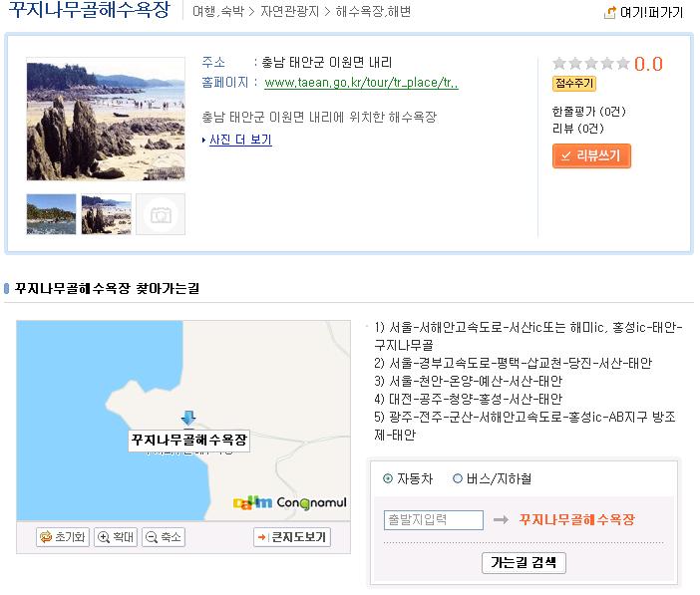700x595 pixels.
Task: Select the 버스/지하철 radio option
Action: [457, 478]
